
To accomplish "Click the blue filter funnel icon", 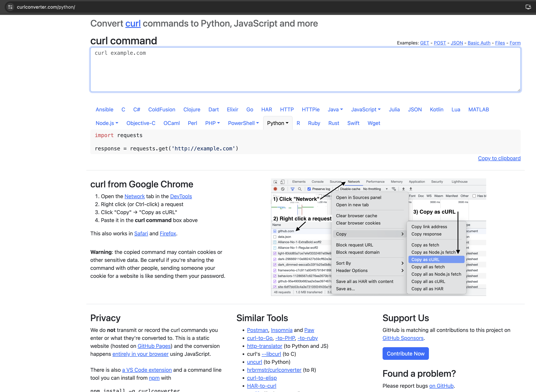I will 292,189.
